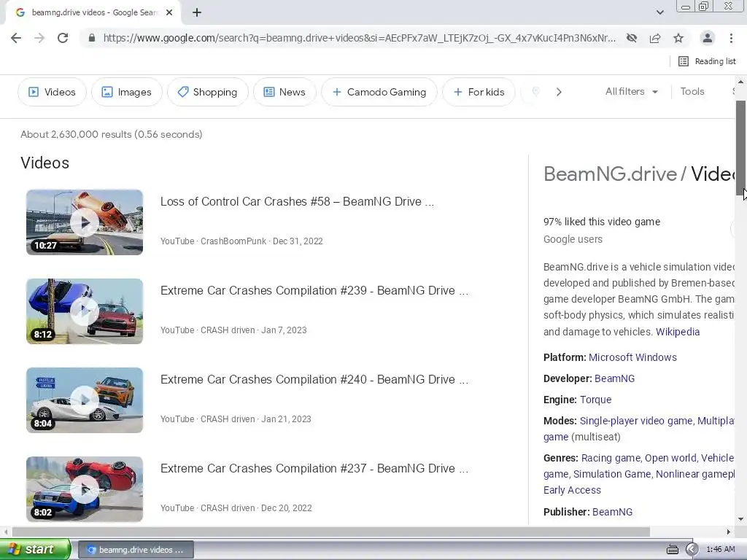Play Extreme Car Crashes Compilation #240 thumbnail
Screen dimensions: 747x560
(85, 400)
